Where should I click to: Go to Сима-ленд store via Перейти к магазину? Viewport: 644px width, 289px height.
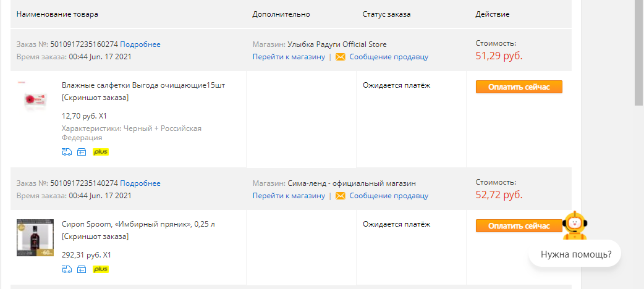(x=289, y=196)
